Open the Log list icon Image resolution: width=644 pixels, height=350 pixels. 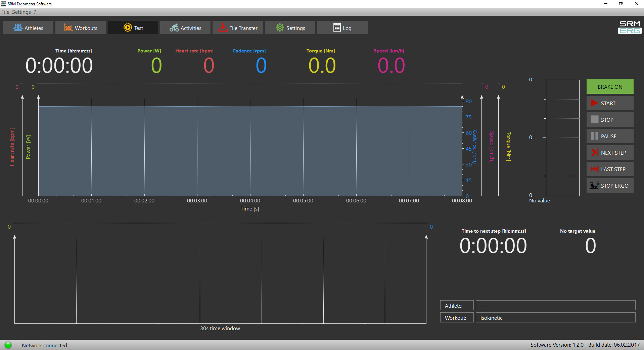pos(337,28)
